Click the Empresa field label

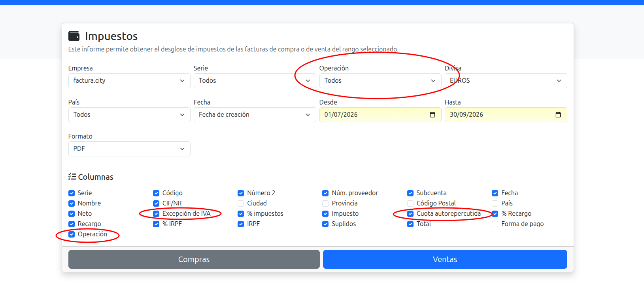(x=80, y=68)
